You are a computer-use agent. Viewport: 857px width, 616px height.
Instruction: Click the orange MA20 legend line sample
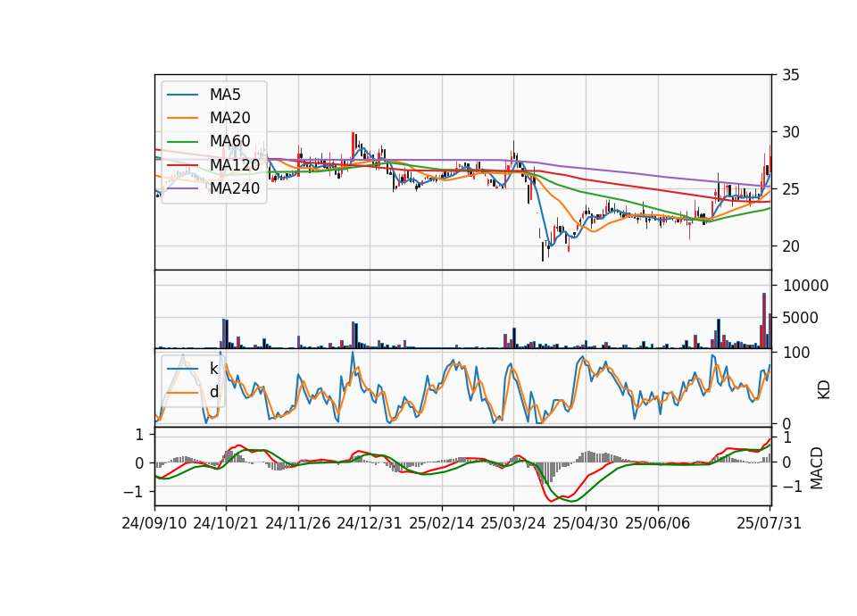[x=182, y=118]
